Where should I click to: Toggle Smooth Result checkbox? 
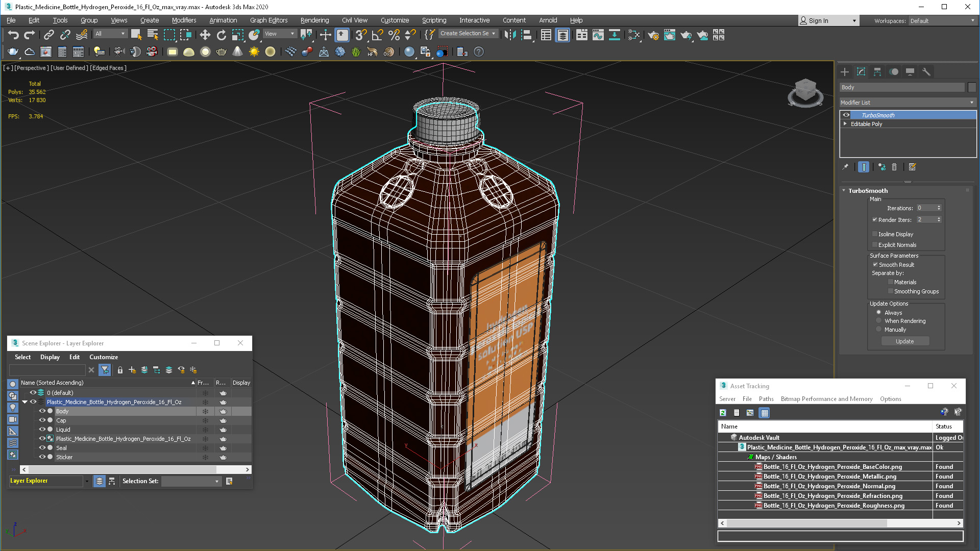(x=875, y=265)
